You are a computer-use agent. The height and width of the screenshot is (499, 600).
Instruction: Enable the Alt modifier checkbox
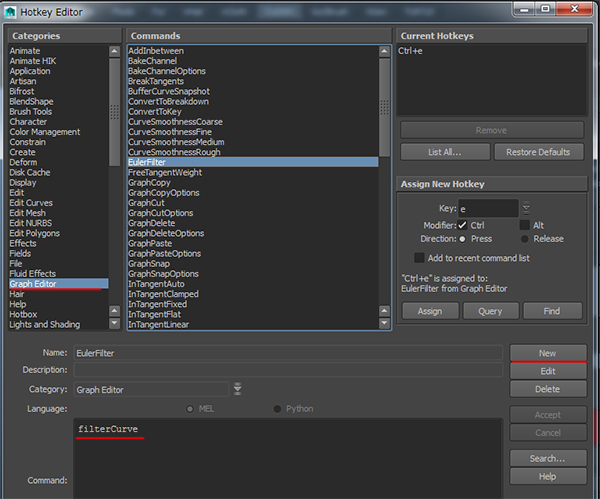[x=524, y=225]
